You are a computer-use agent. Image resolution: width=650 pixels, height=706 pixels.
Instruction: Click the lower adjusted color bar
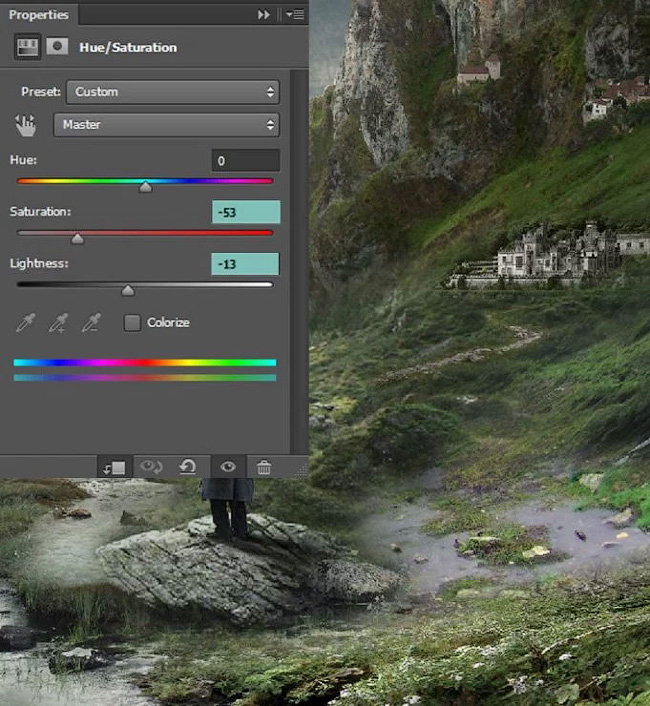145,378
